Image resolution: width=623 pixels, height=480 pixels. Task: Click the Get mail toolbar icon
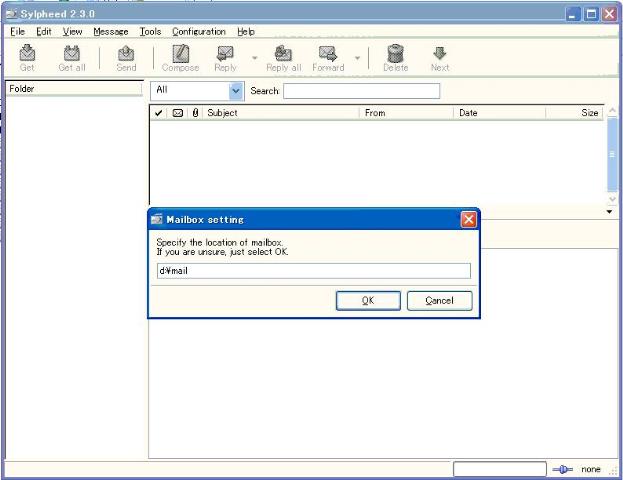pos(27,54)
